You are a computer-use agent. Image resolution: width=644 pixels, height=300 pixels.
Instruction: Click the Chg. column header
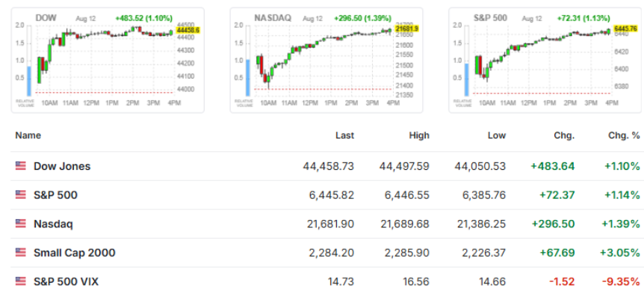coord(566,135)
